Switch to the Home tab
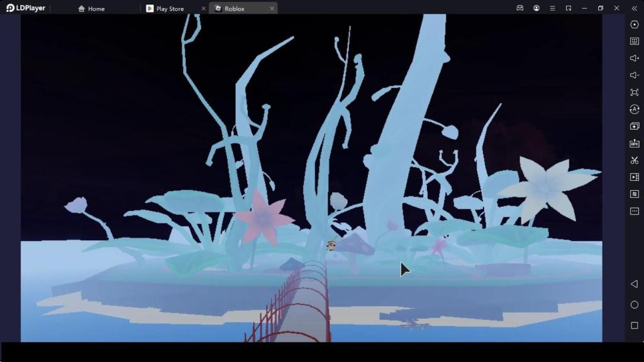Screen dimensions: 644x362 (x=92, y=9)
